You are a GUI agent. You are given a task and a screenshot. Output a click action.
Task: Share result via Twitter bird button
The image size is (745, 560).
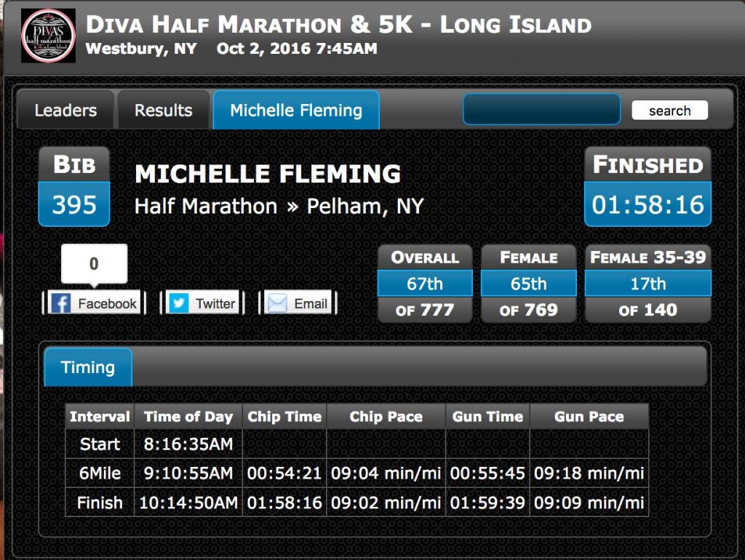click(203, 303)
